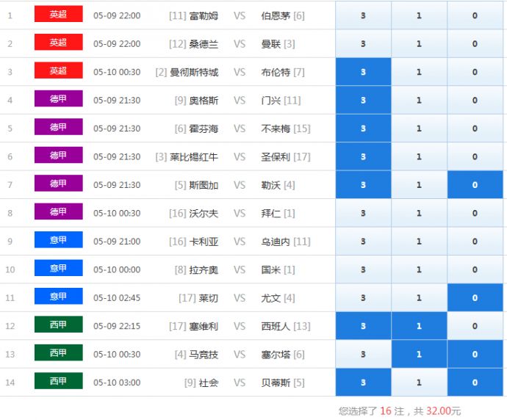The image size is (507, 420).
Task: Select 1 for 霍芬海 vs 不来梅
Action: (x=419, y=128)
